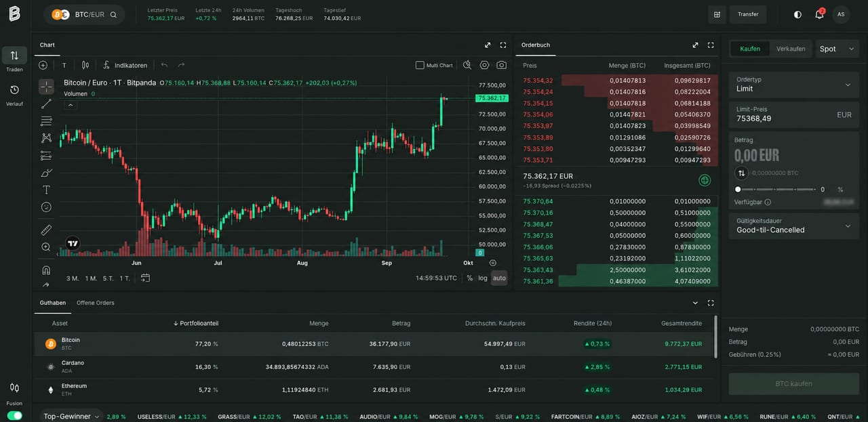Select the pattern drawing tool

[46, 138]
